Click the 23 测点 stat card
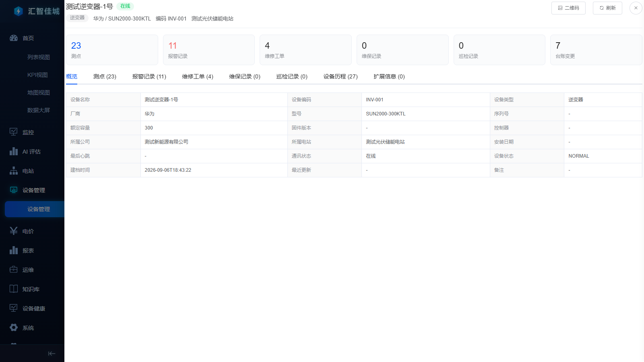This screenshot has width=644, height=362. click(112, 50)
